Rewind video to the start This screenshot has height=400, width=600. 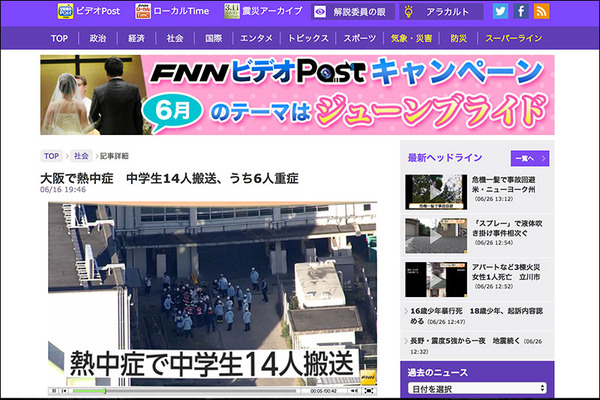click(64, 391)
